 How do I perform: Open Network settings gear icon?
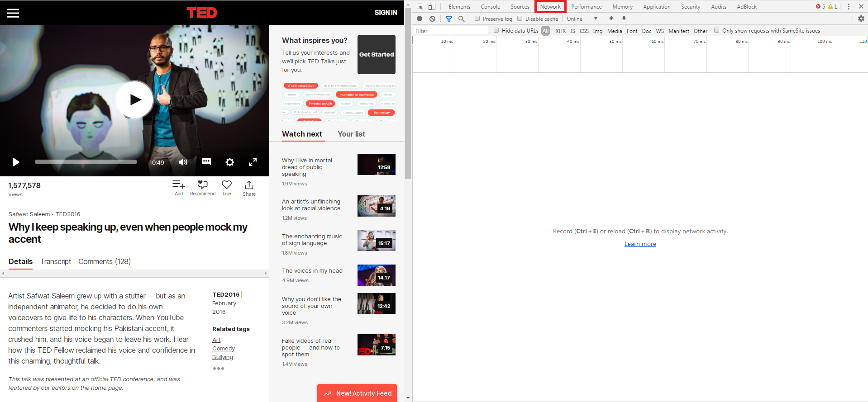[861, 19]
